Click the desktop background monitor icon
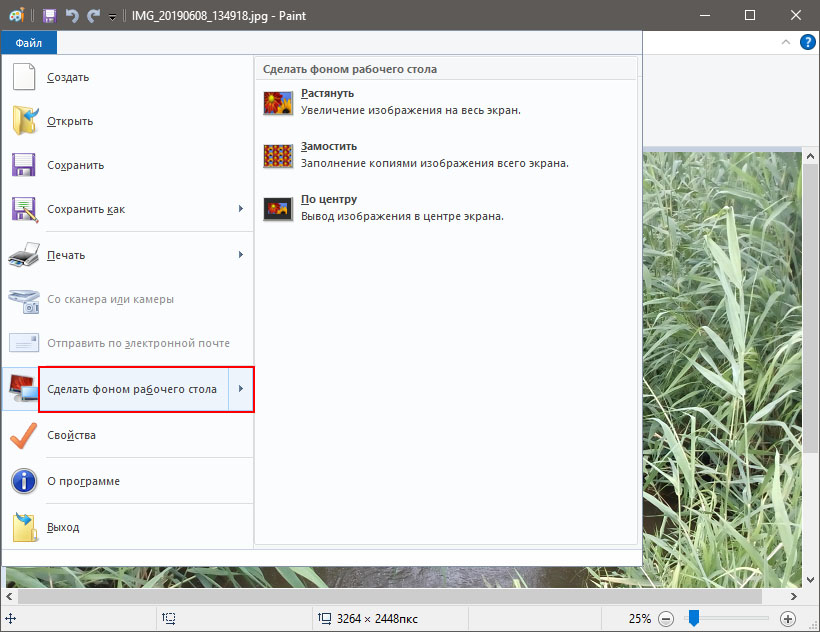Image resolution: width=820 pixels, height=632 pixels. [24, 389]
